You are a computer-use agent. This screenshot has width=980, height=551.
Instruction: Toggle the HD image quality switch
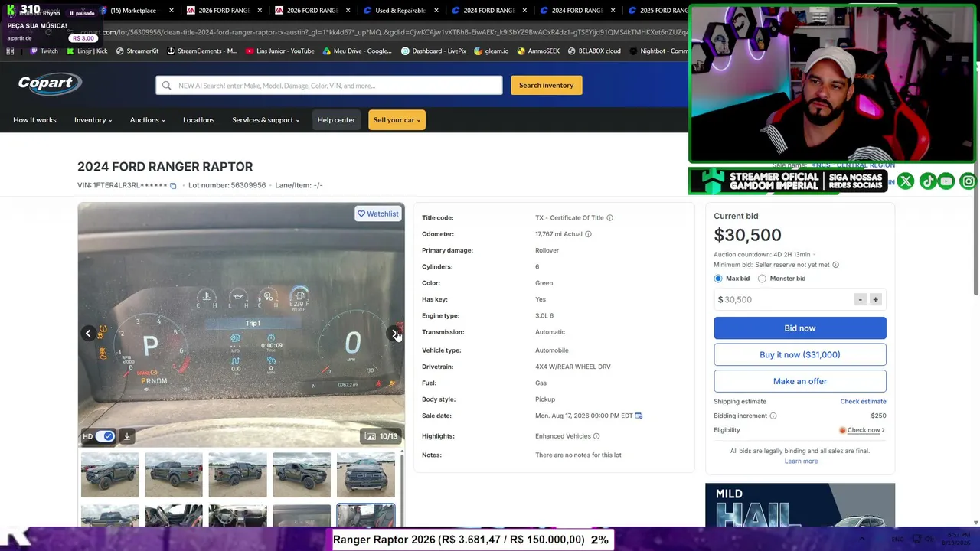(x=104, y=436)
